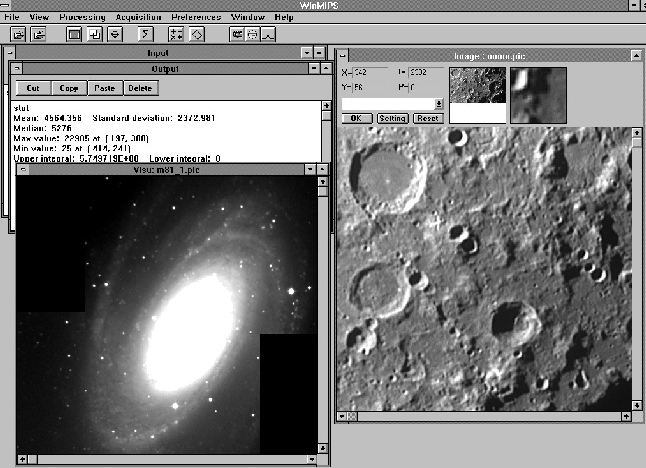This screenshot has height=468, width=646.
Task: Click the Output text area scroll-up arrow
Action: click(x=326, y=106)
